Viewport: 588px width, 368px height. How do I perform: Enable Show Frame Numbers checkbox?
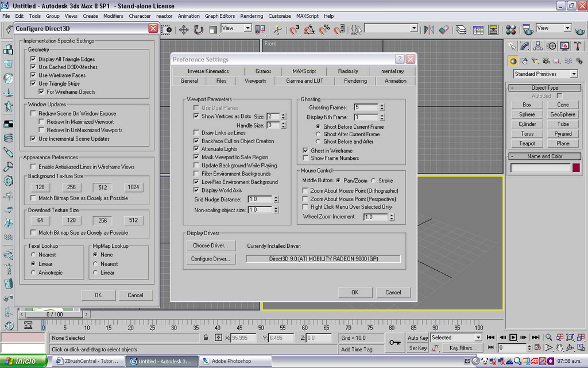coord(306,158)
